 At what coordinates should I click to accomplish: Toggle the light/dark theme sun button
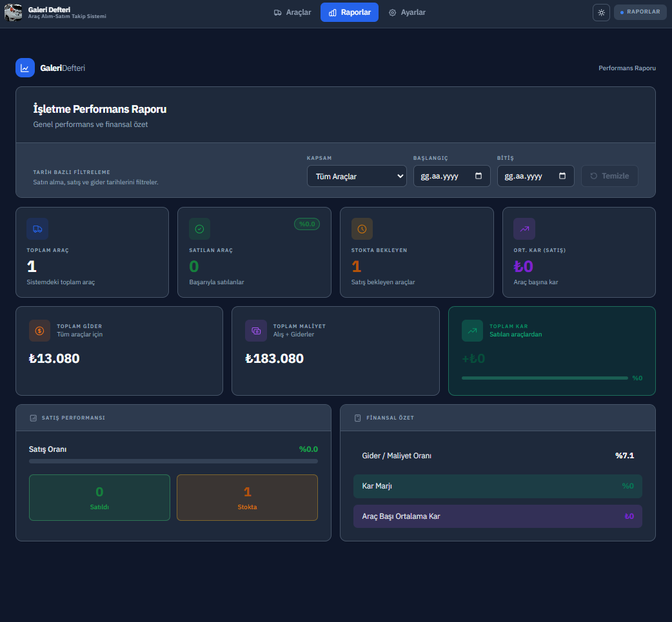coord(601,12)
